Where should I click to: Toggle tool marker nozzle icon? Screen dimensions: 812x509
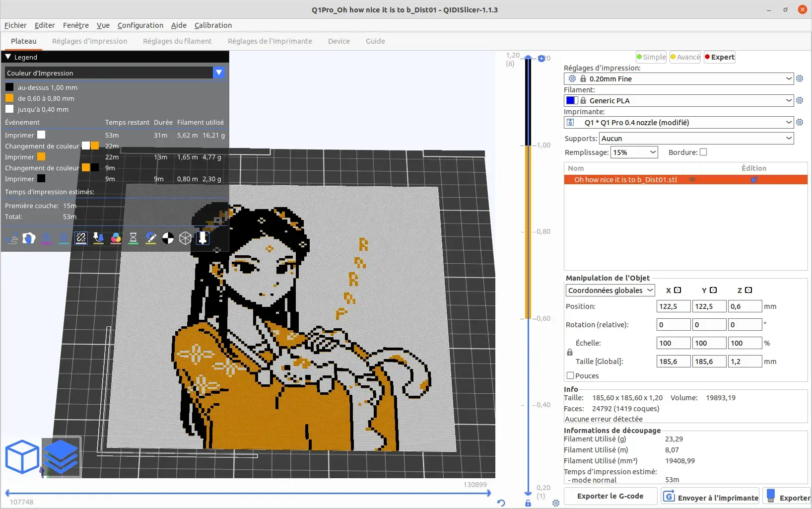203,239
